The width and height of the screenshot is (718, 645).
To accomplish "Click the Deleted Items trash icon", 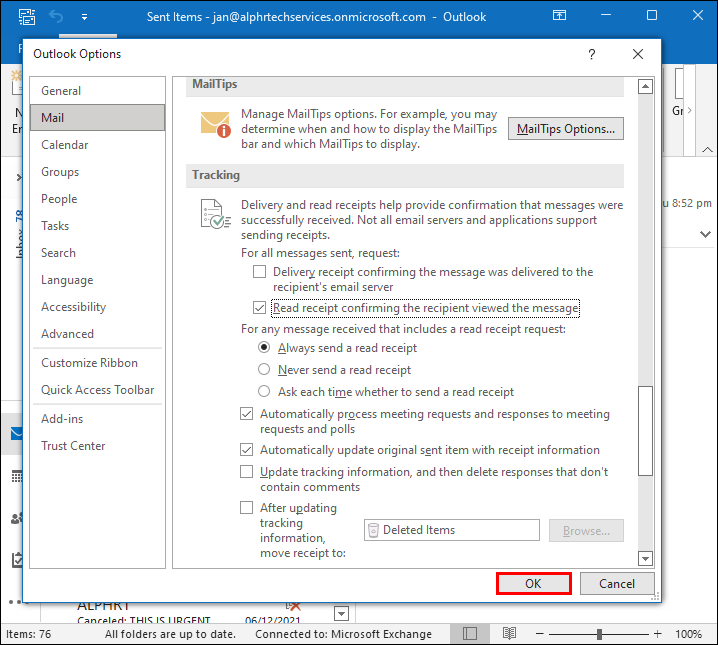I will [x=373, y=530].
